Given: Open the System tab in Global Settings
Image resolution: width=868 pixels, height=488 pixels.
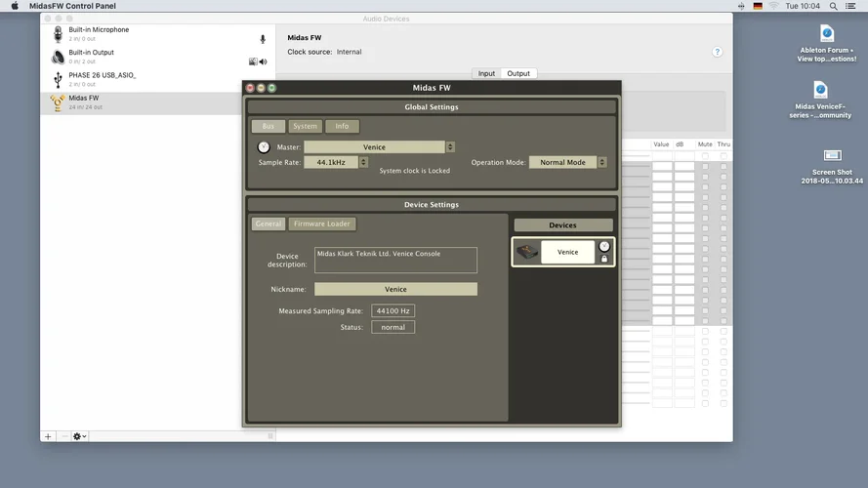Looking at the screenshot, I should coord(305,126).
